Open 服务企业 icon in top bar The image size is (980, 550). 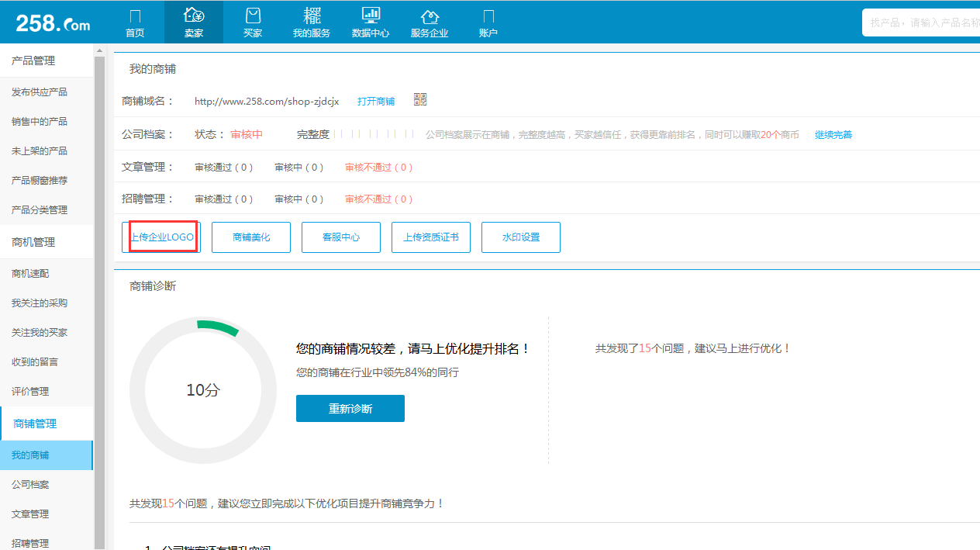430,22
